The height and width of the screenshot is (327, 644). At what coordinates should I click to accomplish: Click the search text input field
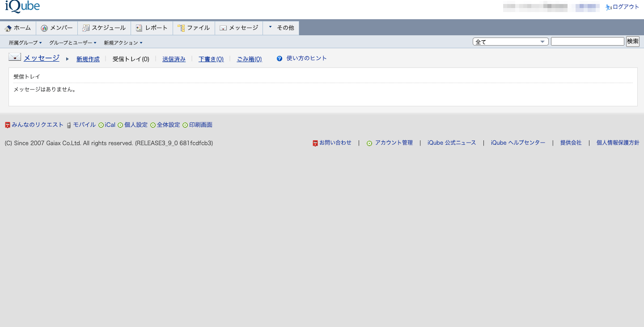[x=587, y=42]
